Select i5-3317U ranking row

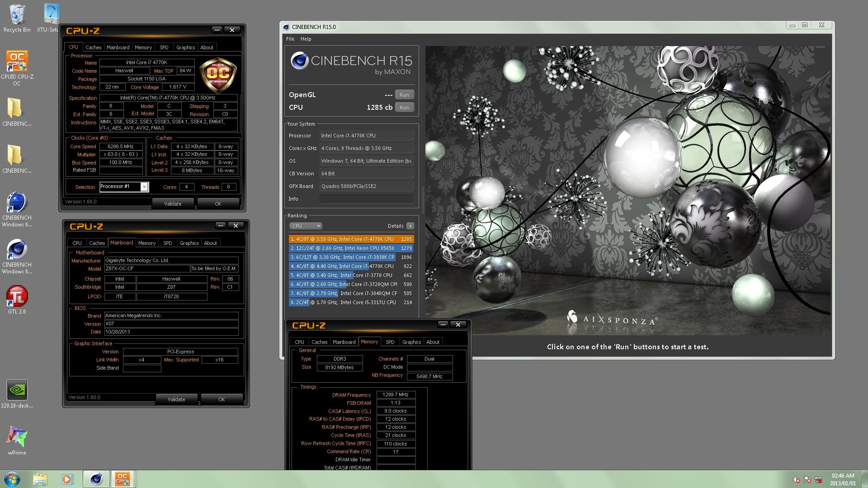[351, 302]
